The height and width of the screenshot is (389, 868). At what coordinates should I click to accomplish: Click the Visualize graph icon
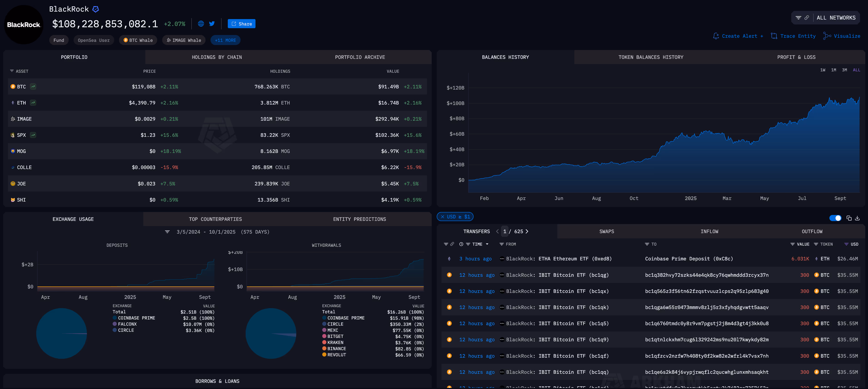pos(827,36)
